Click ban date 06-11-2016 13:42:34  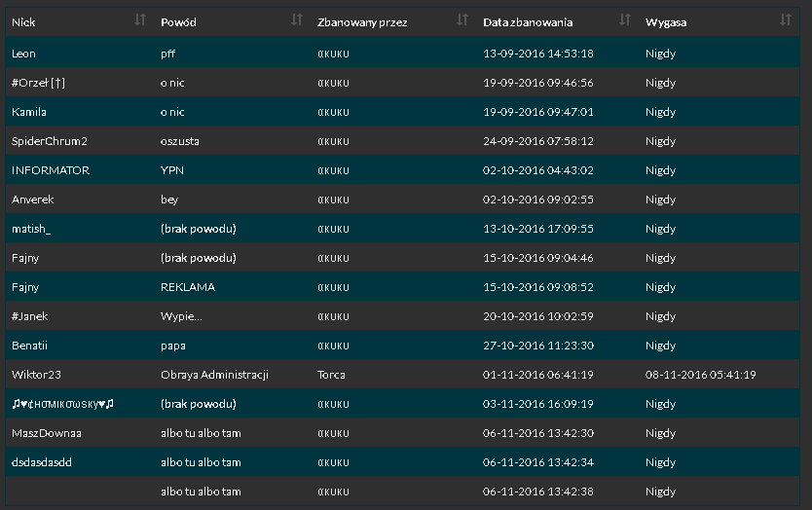pos(538,462)
